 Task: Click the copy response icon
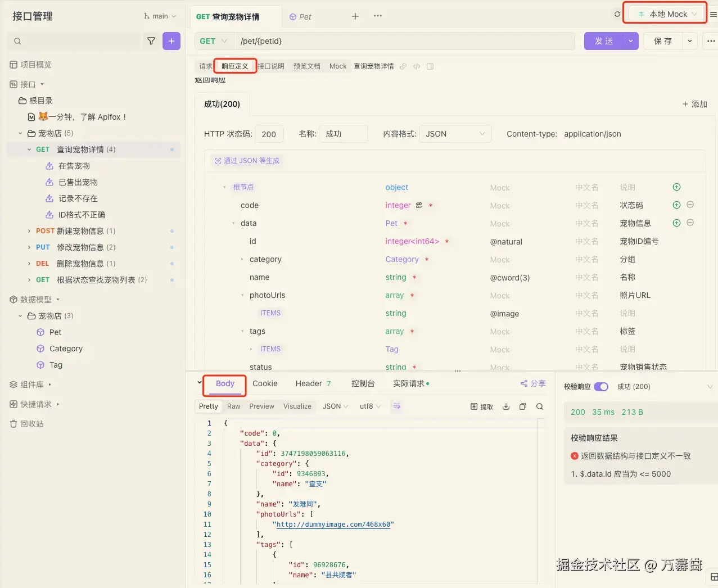click(x=523, y=406)
